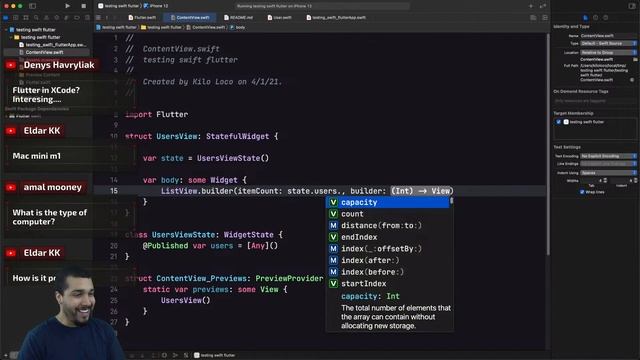Screen dimensions: 640x360
Task: Open the test navigator icon
Action: click(57, 18)
